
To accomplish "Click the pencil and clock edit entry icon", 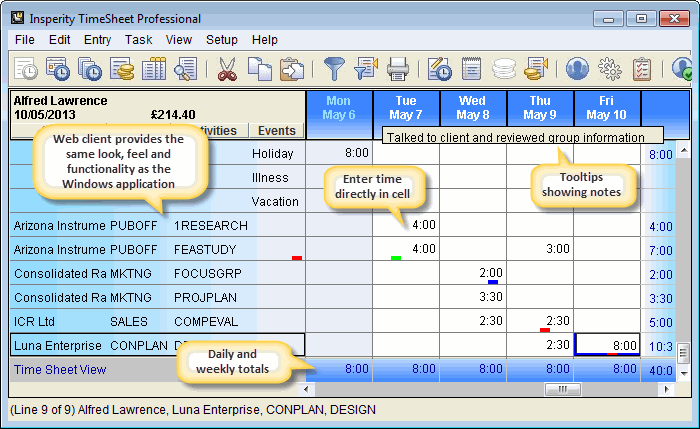I will [440, 69].
